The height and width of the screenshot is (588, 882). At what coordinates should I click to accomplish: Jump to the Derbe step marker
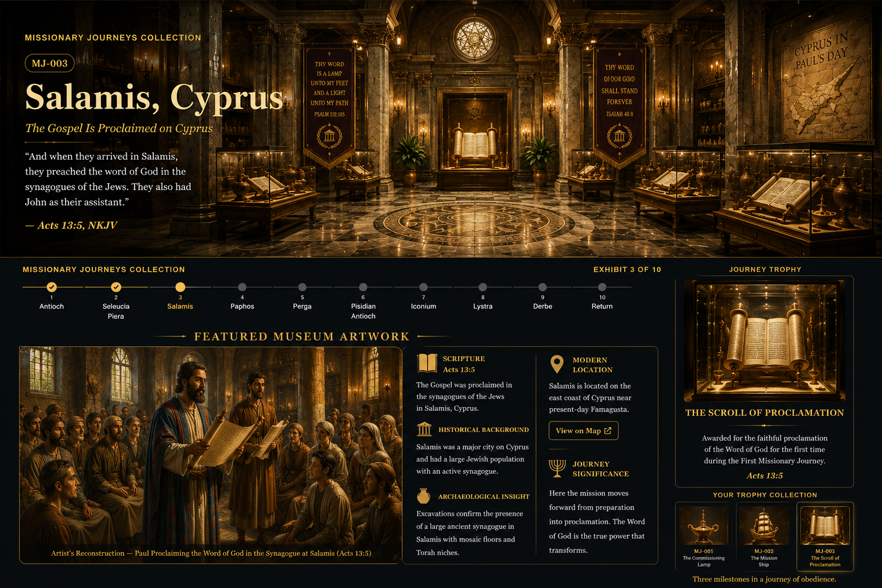pos(542,287)
